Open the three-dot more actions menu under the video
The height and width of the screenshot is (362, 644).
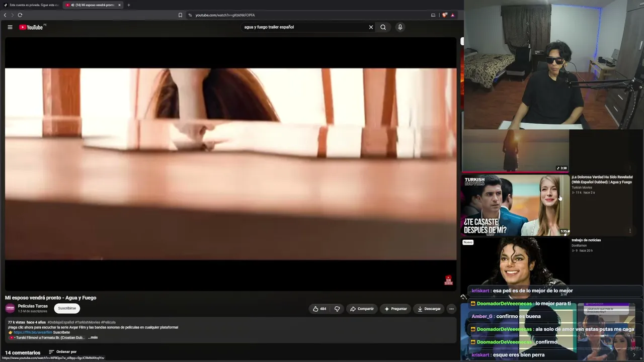(x=451, y=309)
